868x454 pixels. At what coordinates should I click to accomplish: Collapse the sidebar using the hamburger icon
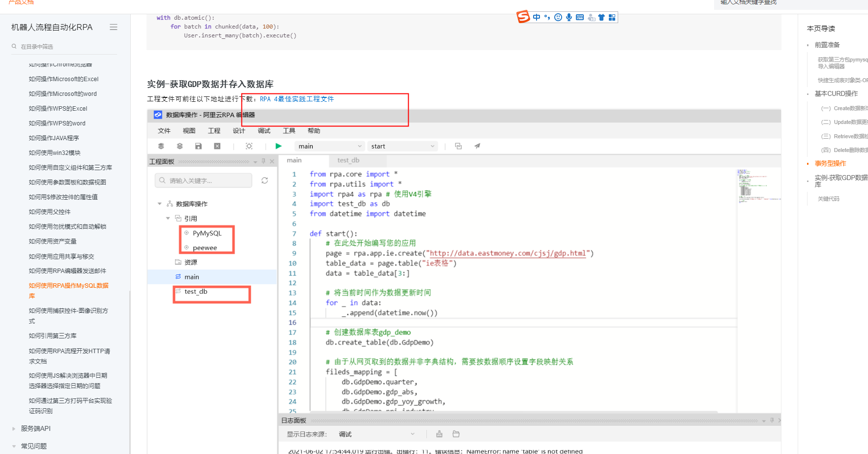point(114,27)
